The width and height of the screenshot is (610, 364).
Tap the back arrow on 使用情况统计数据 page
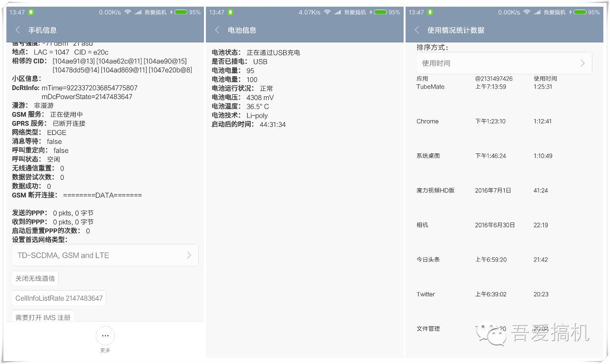click(x=416, y=30)
